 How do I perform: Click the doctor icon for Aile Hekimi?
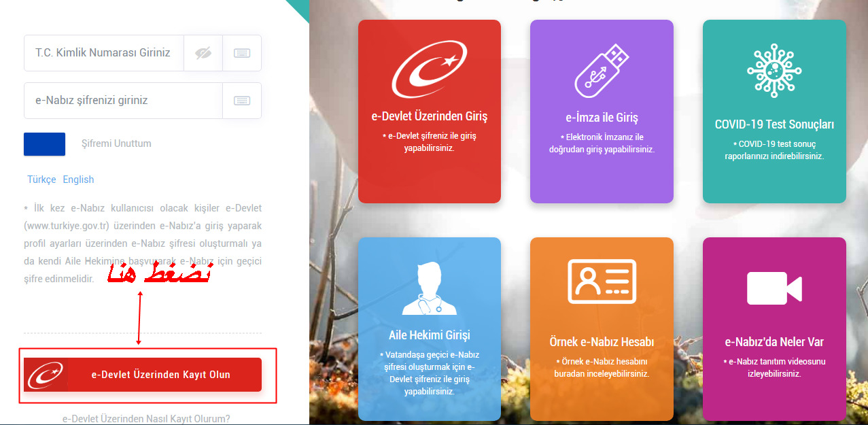pos(430,288)
